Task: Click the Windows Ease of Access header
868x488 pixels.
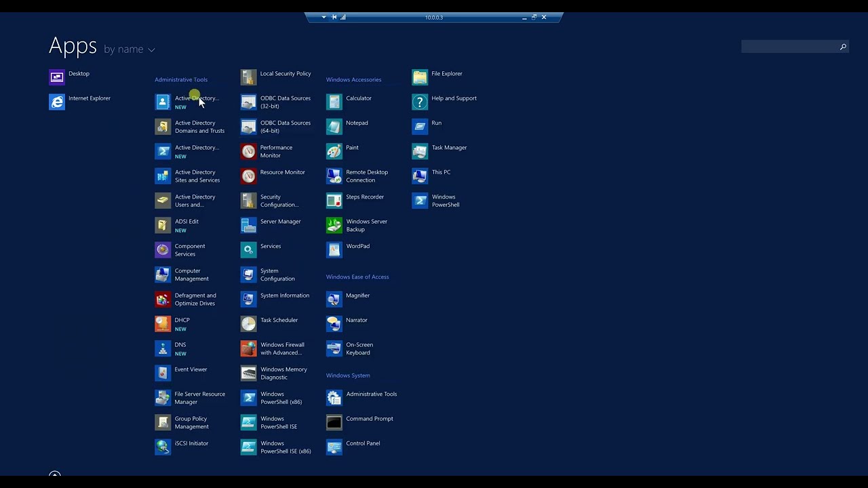Action: pos(357,277)
